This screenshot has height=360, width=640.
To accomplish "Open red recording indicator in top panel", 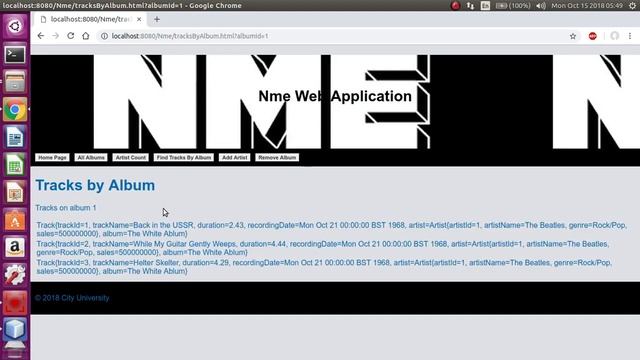I will [x=456, y=5].
